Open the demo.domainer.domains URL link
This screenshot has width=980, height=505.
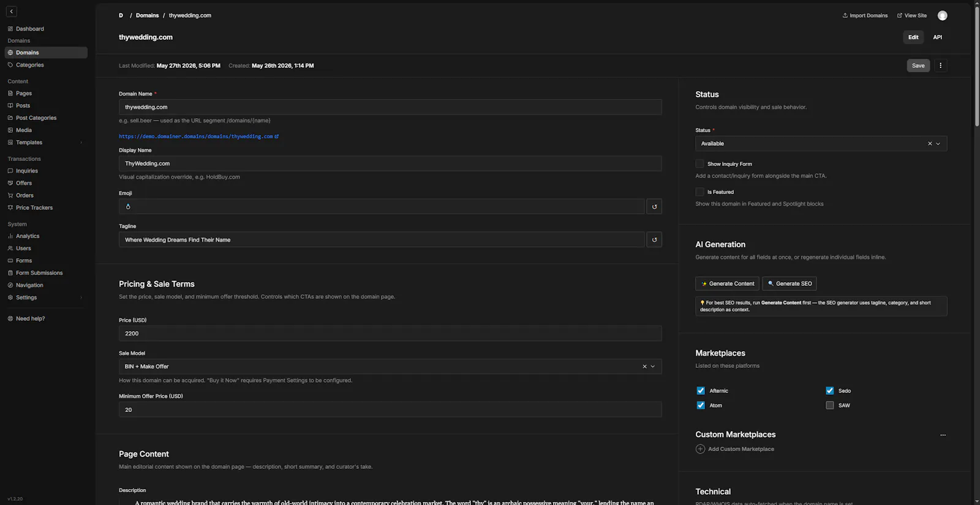[198, 137]
